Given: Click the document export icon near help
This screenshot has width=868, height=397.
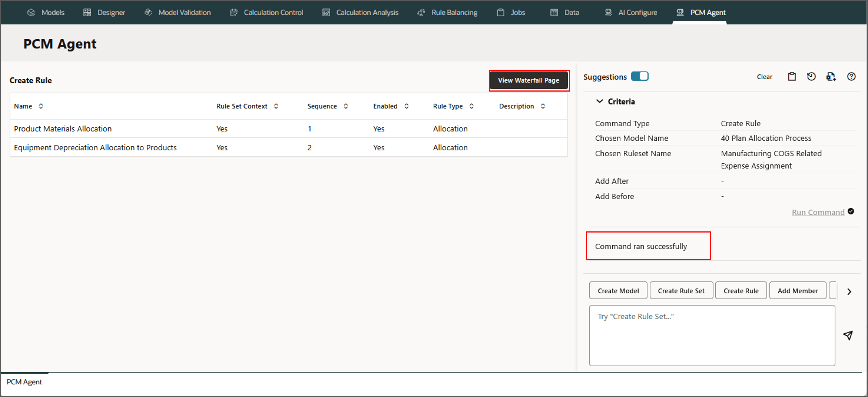Looking at the screenshot, I should 831,77.
